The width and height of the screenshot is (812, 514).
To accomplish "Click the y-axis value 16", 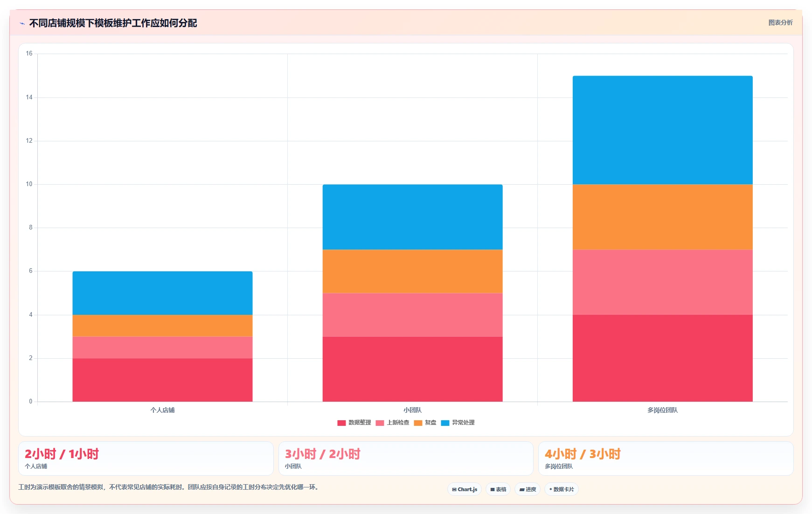I will (x=29, y=54).
